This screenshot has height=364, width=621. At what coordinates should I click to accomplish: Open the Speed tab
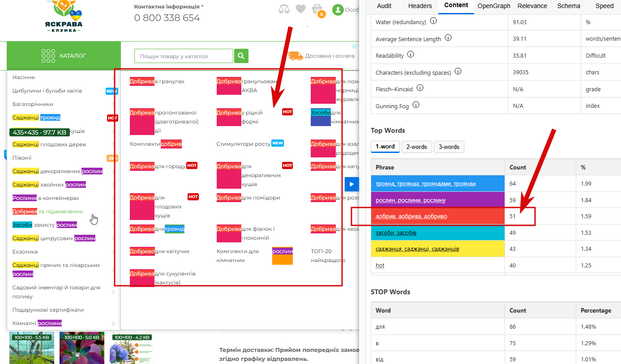(x=604, y=6)
